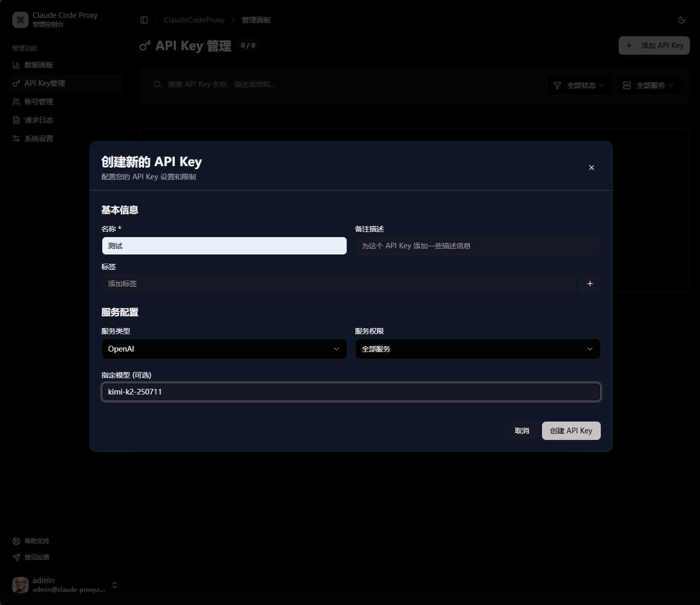Viewport: 700px width, 605px height.
Task: Click the 0 / 0 count badge
Action: tap(248, 45)
